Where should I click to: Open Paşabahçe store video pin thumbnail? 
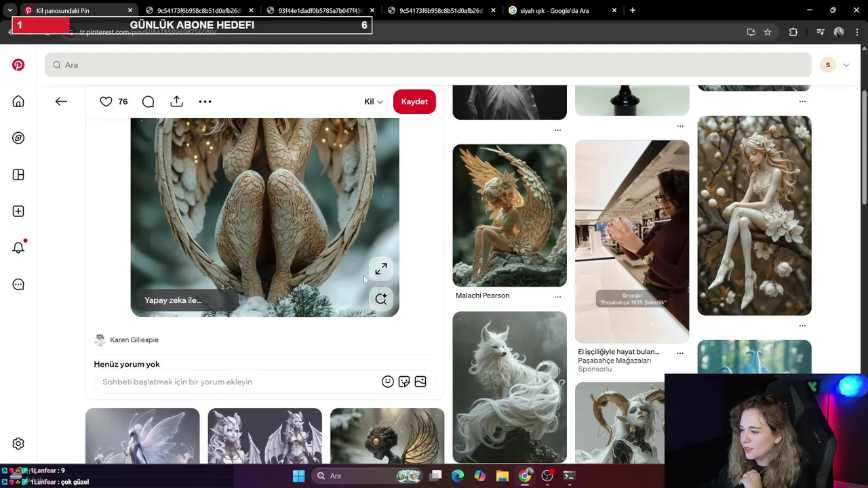tap(632, 241)
